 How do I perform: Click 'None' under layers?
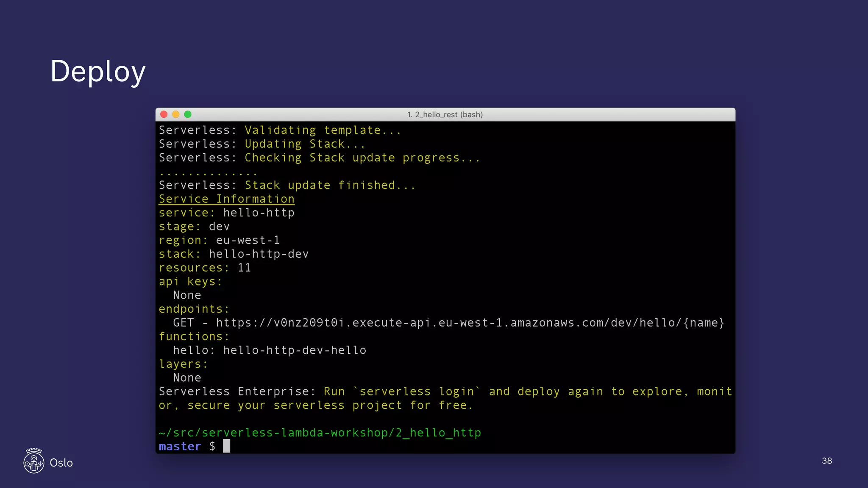[187, 378]
